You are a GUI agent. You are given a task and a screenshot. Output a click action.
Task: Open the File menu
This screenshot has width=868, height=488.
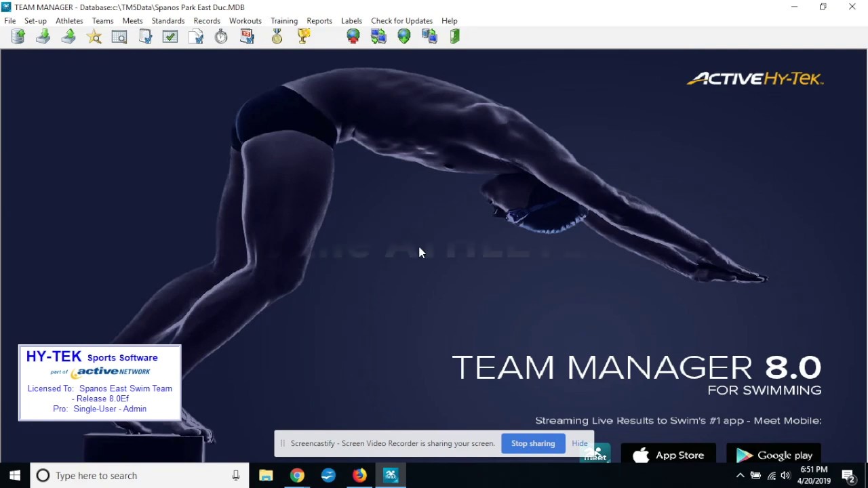[10, 21]
